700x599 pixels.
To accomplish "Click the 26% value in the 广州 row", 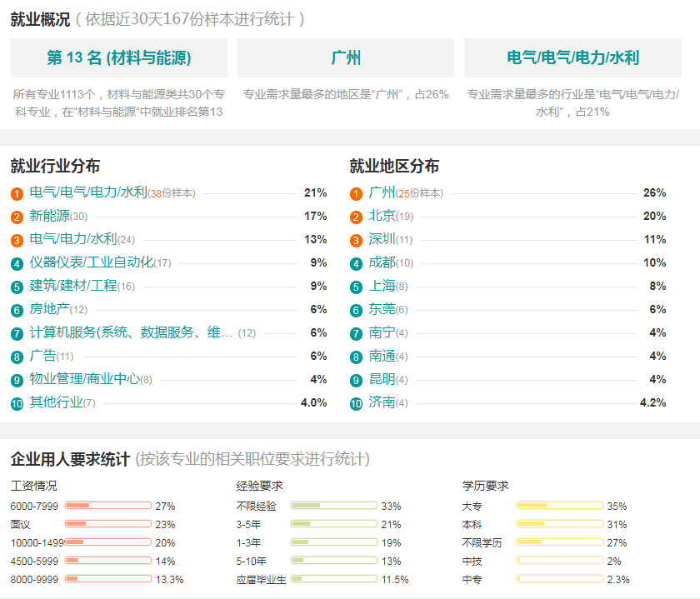I will click(654, 192).
